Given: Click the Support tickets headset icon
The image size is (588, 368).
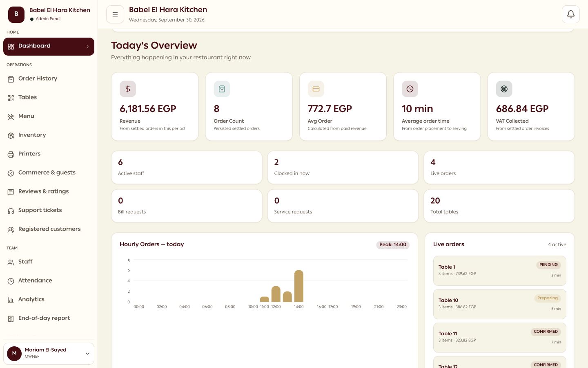Looking at the screenshot, I should pos(11,211).
